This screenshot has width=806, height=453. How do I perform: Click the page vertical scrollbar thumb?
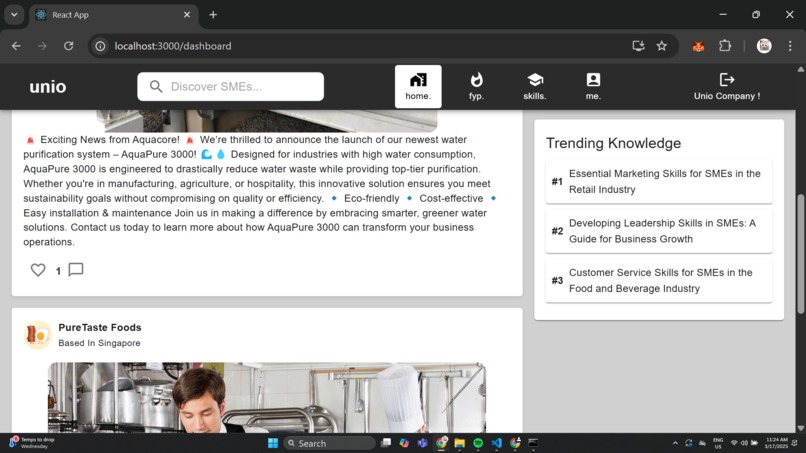800,253
